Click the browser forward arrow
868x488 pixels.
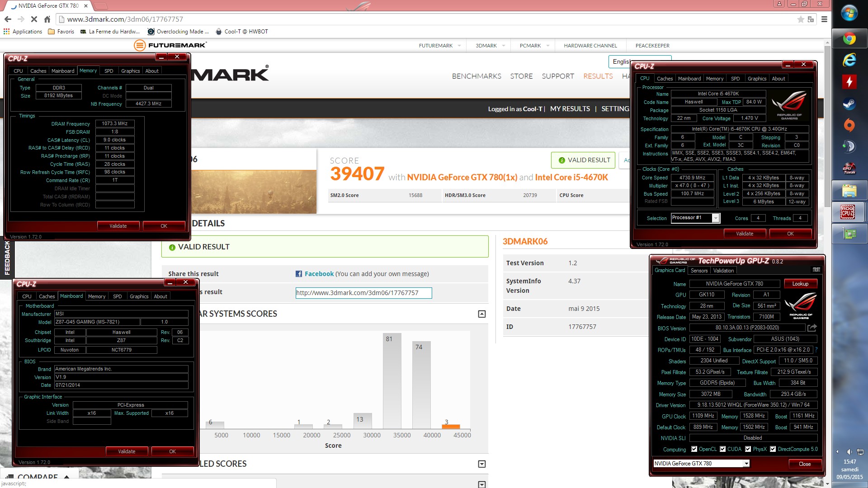click(21, 19)
